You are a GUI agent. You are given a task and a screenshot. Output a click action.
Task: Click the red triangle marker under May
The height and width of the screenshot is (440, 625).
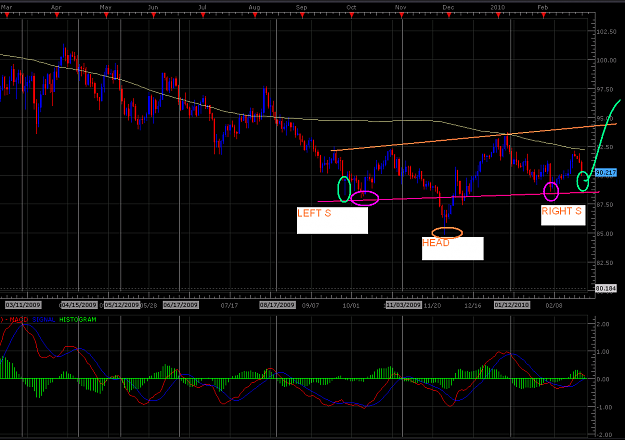106,16
